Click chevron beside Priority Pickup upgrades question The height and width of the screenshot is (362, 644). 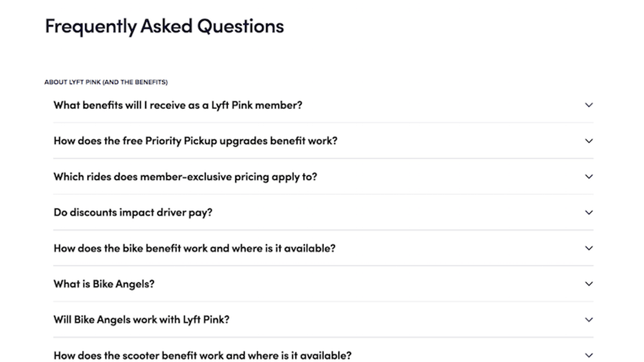click(589, 141)
